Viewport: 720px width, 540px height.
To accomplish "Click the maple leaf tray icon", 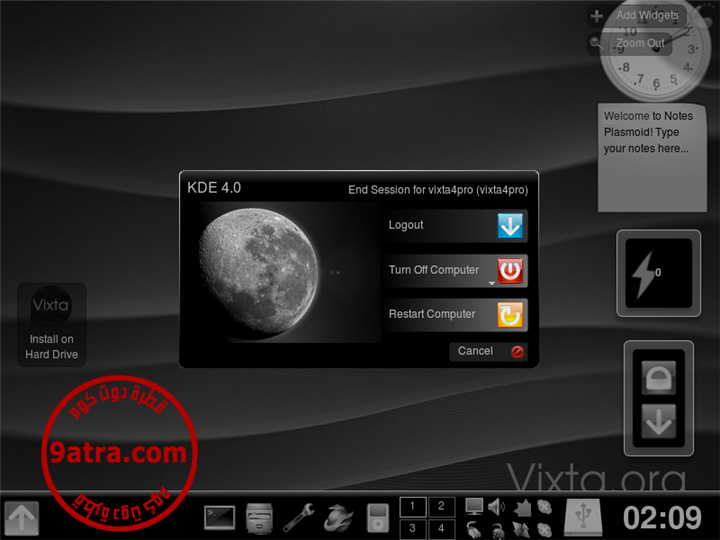I will tap(522, 507).
